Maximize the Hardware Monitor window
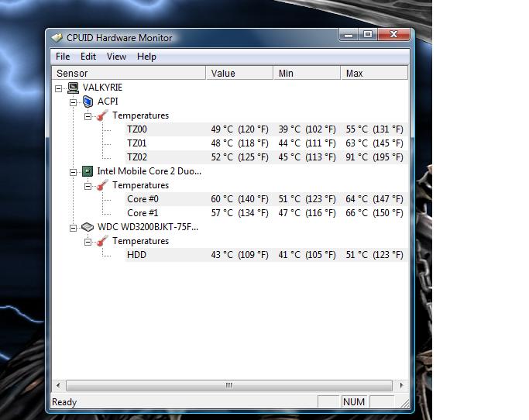The height and width of the screenshot is (420, 529). click(368, 34)
